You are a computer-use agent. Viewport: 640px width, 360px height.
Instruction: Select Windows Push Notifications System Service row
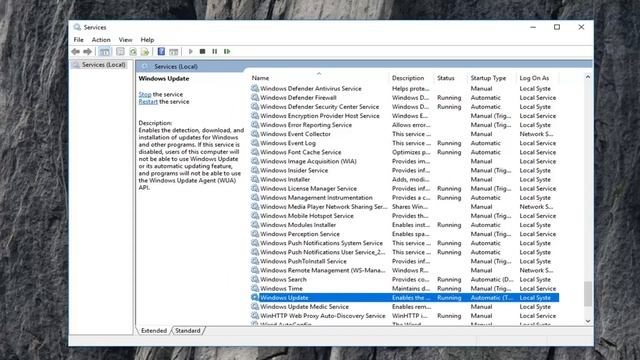[404, 243]
